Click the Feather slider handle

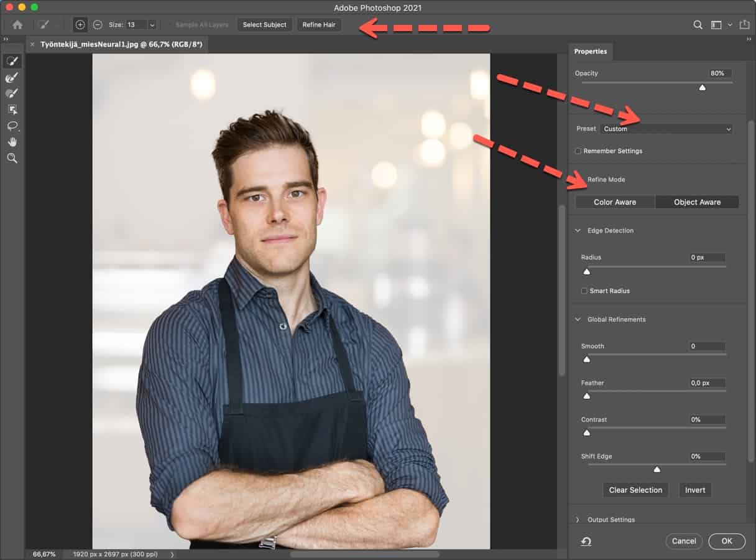pyautogui.click(x=586, y=396)
